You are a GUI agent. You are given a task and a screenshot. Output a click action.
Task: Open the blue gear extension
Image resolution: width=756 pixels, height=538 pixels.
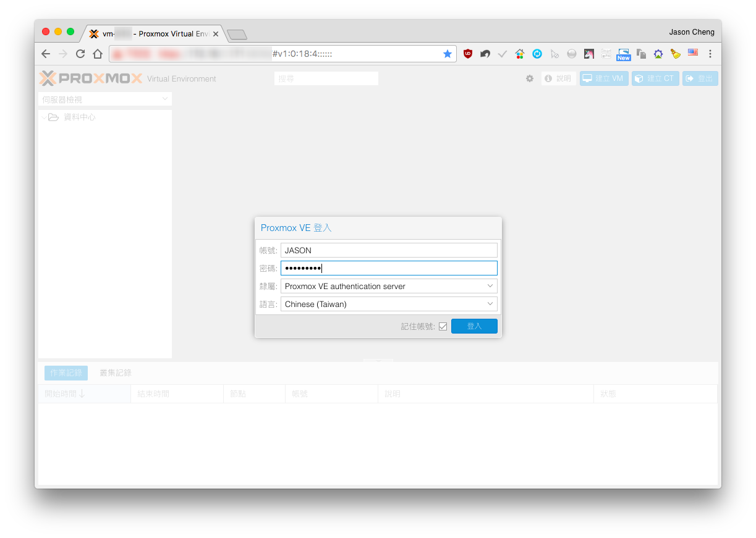[658, 54]
